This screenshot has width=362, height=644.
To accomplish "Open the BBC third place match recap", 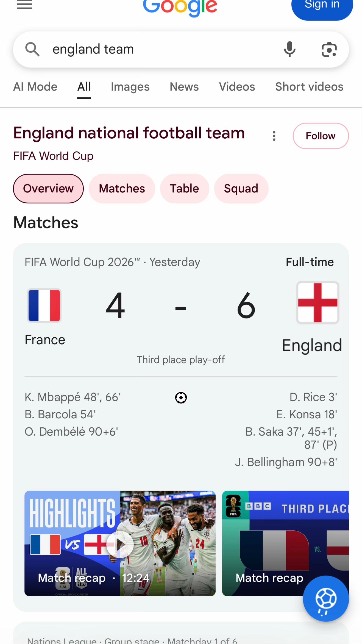I will click(286, 543).
